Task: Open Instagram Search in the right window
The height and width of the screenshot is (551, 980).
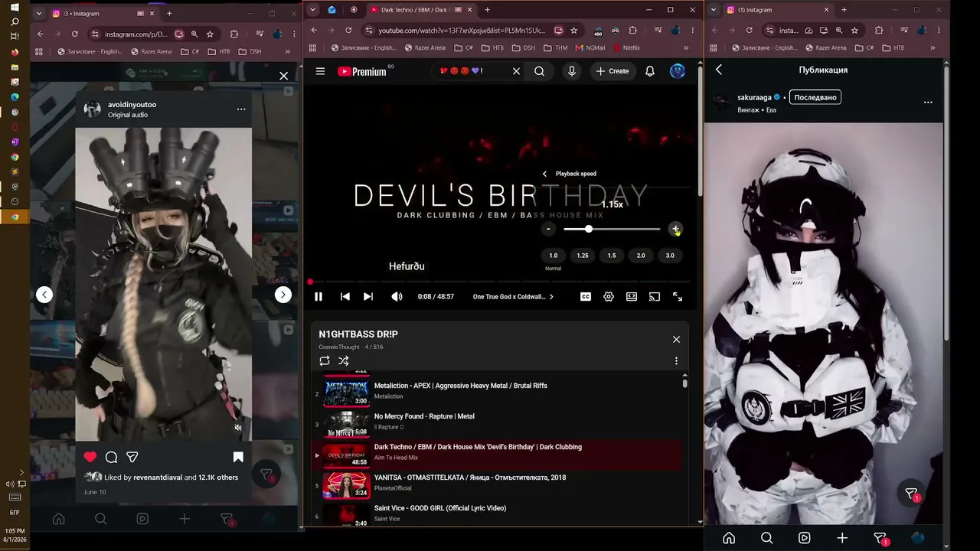Action: click(x=766, y=538)
